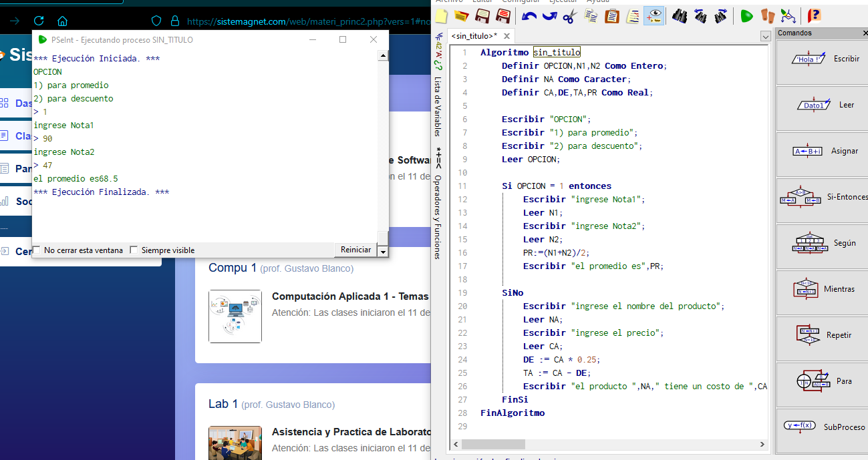Click the dashboard grid icon in website sidebar

[x=4, y=103]
